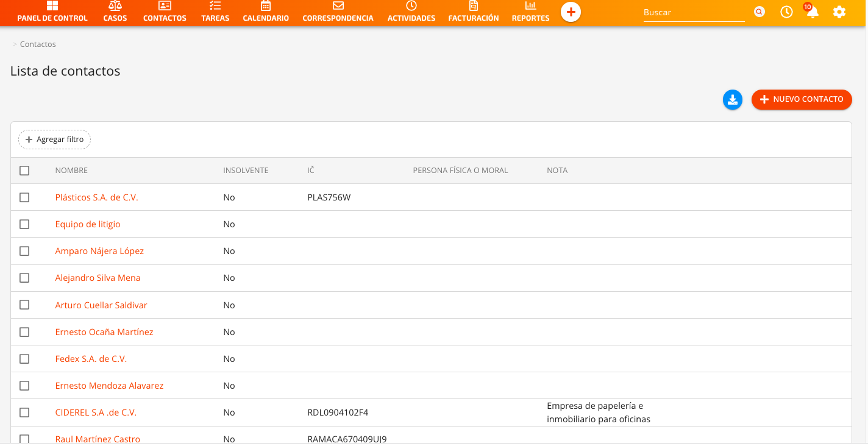Click the Empresa de papelería note text

[x=599, y=412]
